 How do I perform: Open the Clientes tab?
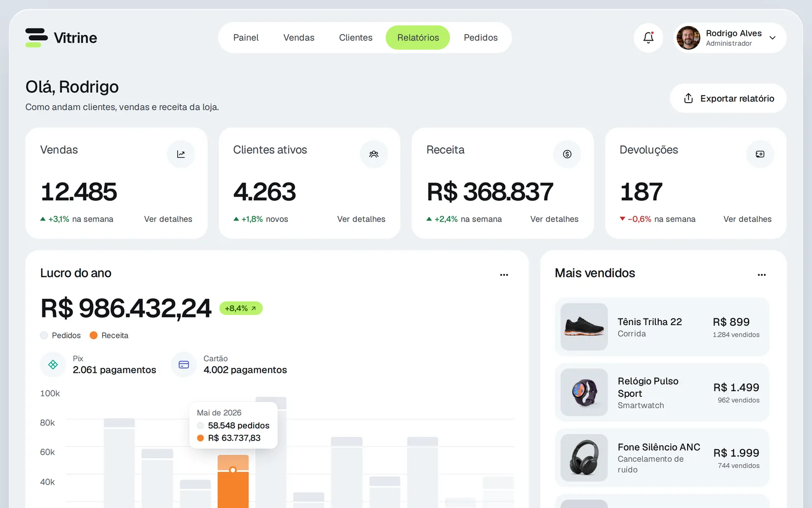coord(356,38)
